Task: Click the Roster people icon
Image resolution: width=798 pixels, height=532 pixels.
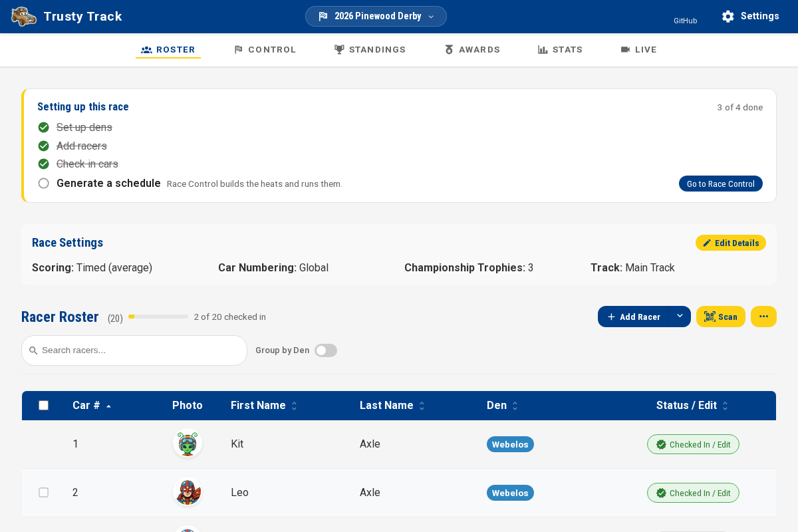Action: click(147, 50)
